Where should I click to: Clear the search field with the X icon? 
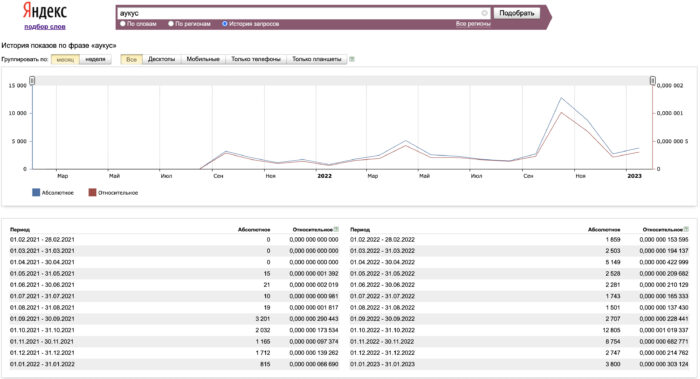point(484,13)
